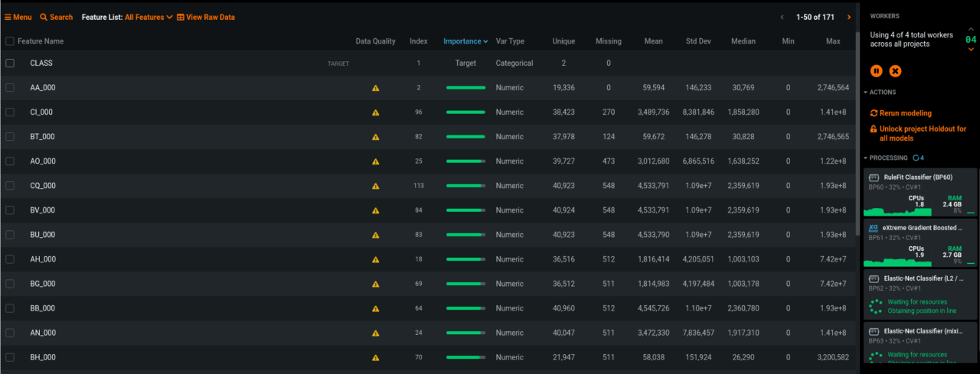Image resolution: width=980 pixels, height=374 pixels.
Task: Pause the running workers queue
Action: click(x=877, y=71)
